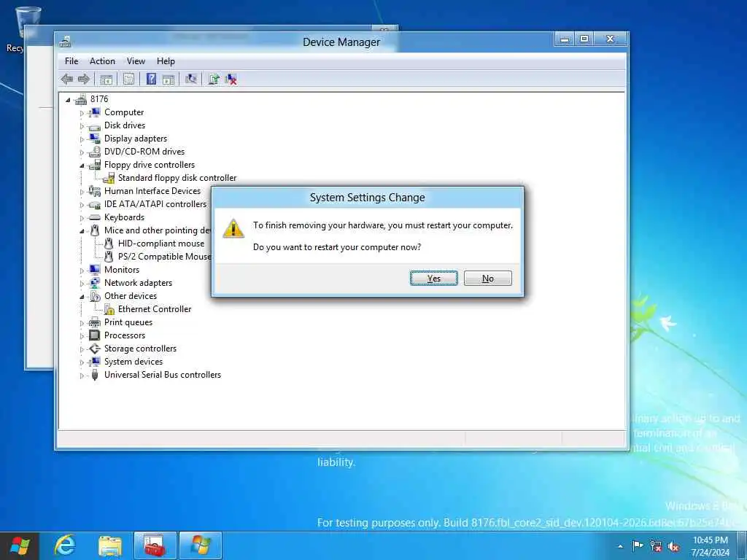Toggle the Show/Hide Action Pane toolbar icon
The height and width of the screenshot is (560, 747).
coord(169,79)
